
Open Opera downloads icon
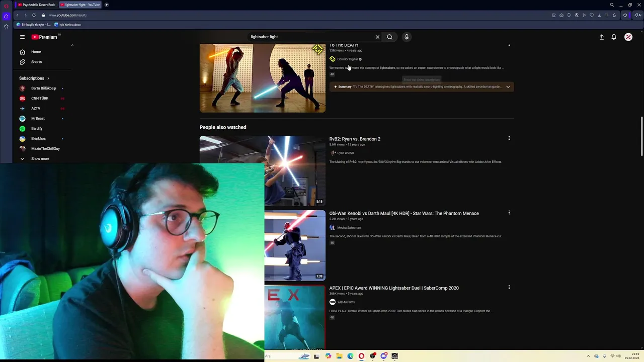[599, 15]
